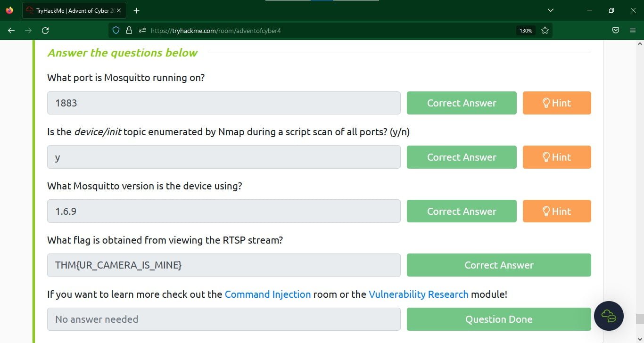
Task: Click the 1883 answer field
Action: coord(224,103)
